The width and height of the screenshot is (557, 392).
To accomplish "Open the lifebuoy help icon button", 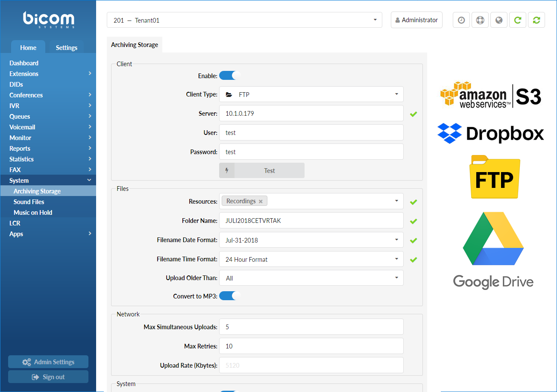I will pyautogui.click(x=480, y=20).
